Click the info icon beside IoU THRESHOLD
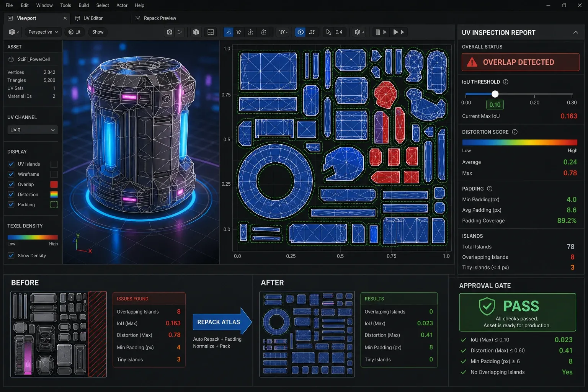Viewport: 588px width, 392px height. tap(506, 82)
